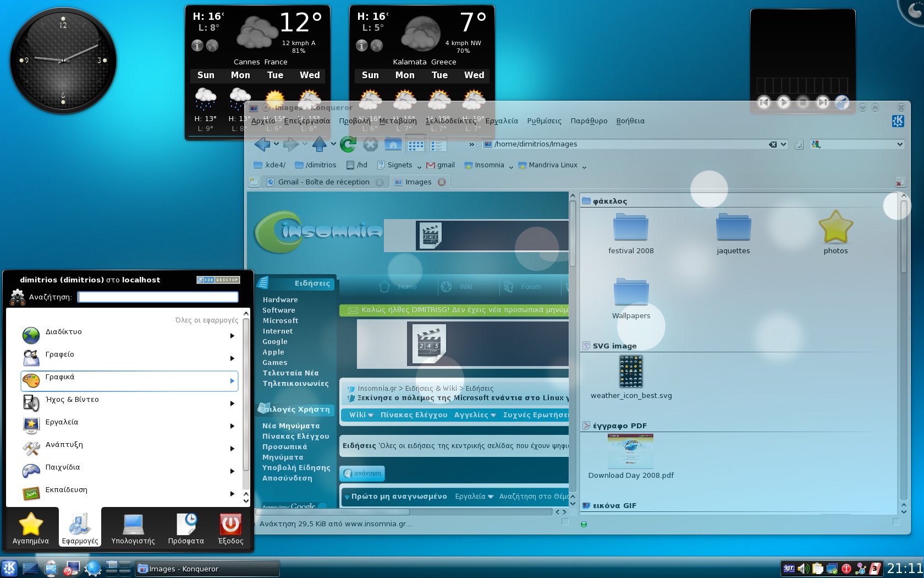Click the Forward arrow in Konqueror toolbar

(x=291, y=144)
